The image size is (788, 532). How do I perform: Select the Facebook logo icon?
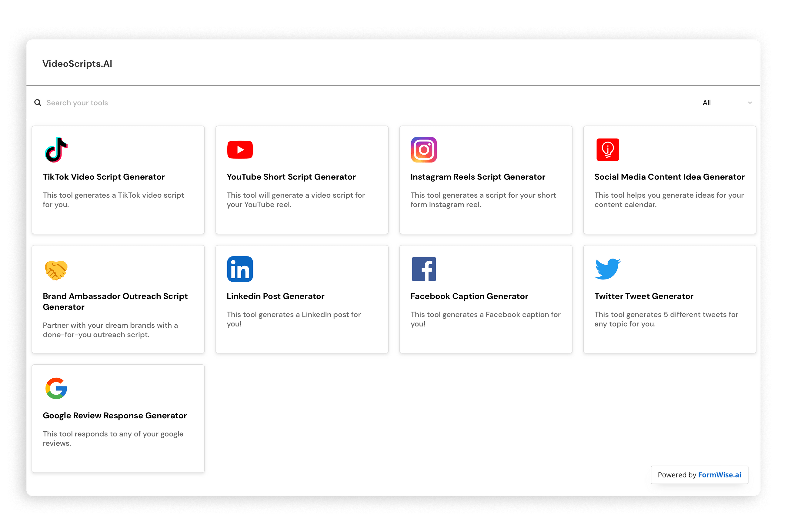tap(424, 269)
